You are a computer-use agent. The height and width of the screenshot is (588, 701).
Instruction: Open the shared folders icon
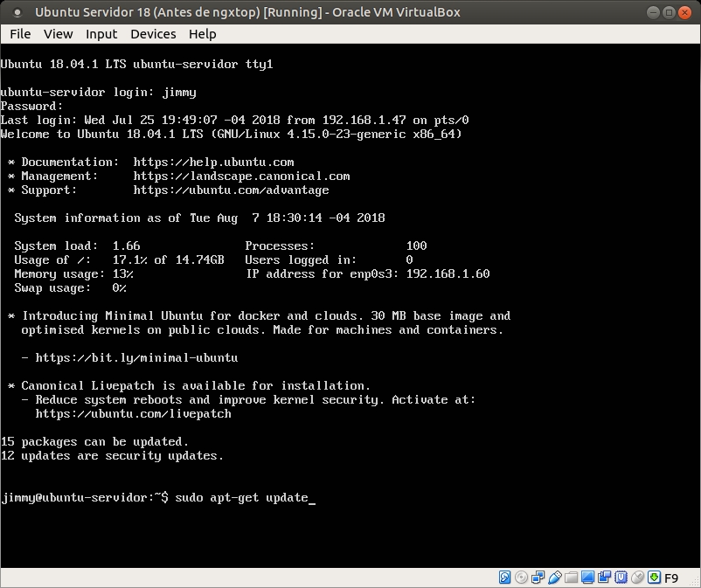tap(571, 578)
